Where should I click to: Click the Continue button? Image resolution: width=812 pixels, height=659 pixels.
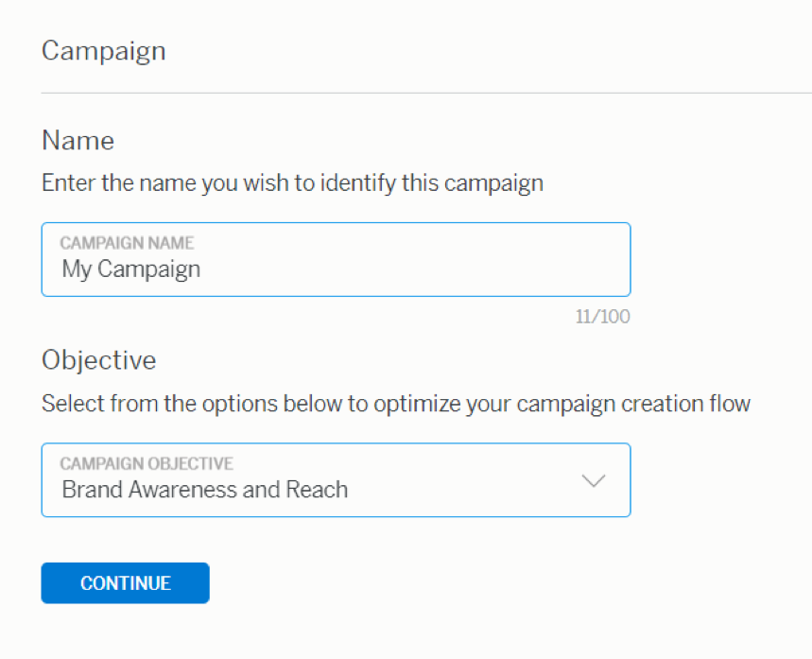[x=125, y=583]
